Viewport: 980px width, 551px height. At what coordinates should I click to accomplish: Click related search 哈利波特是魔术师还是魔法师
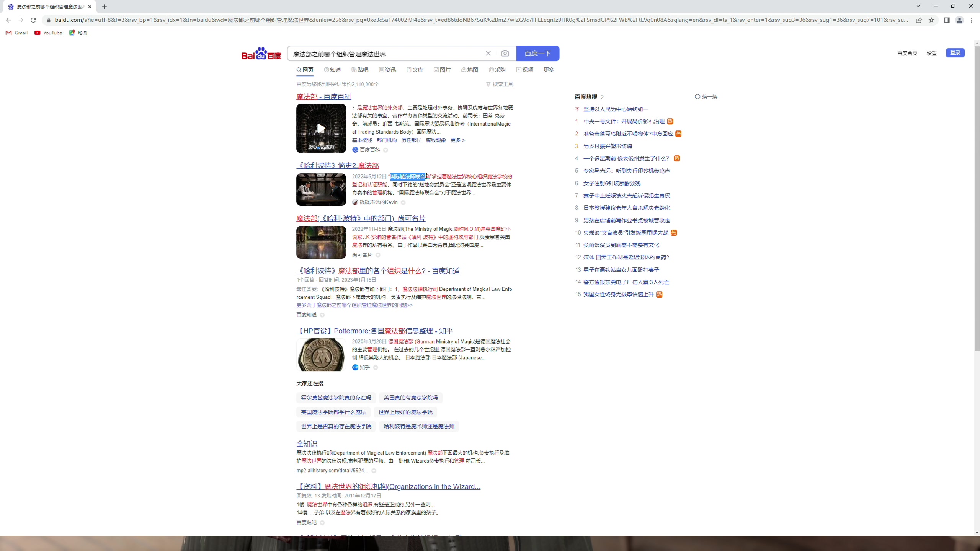[x=419, y=426]
